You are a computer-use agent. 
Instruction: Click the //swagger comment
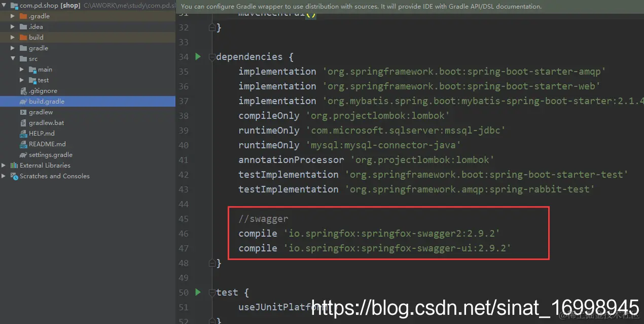point(264,219)
